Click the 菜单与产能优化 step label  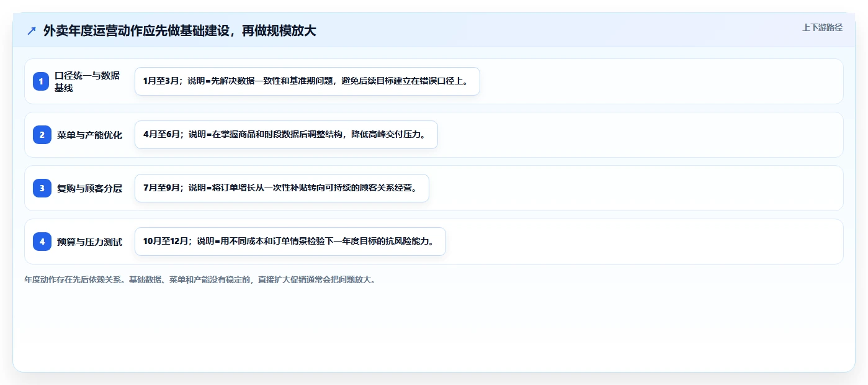point(89,135)
